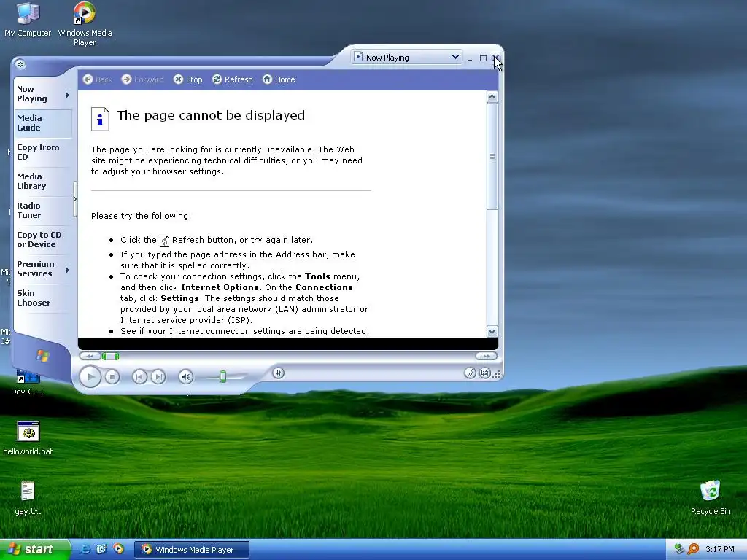
Task: Select the Dev-C++ desktop shortcut
Action: click(x=28, y=383)
